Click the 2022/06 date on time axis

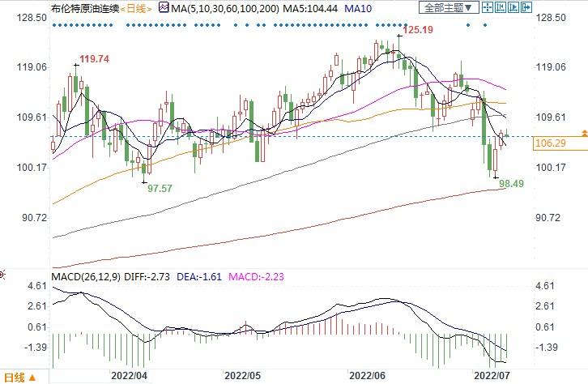(x=365, y=377)
